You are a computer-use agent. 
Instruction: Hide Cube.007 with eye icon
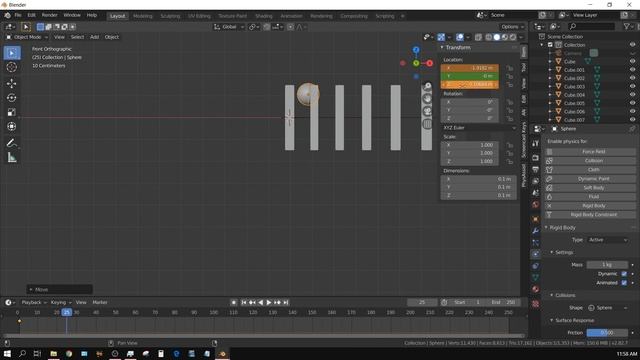[x=632, y=120]
